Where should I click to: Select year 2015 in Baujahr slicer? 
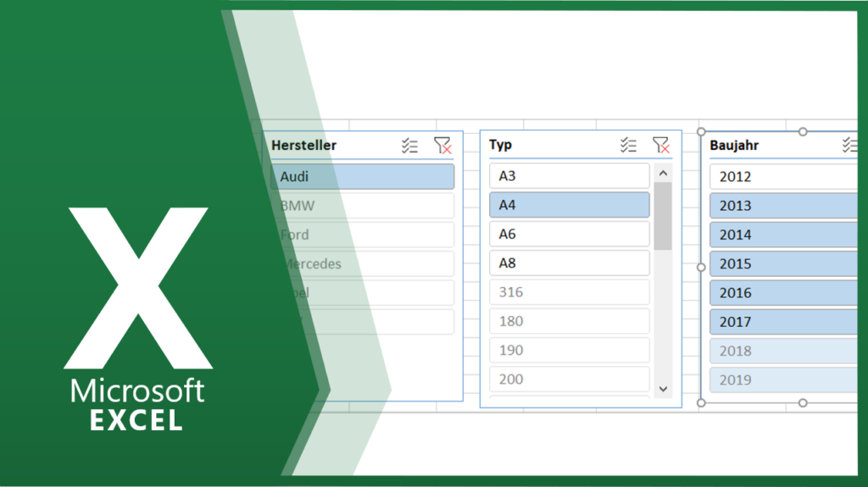tap(783, 263)
